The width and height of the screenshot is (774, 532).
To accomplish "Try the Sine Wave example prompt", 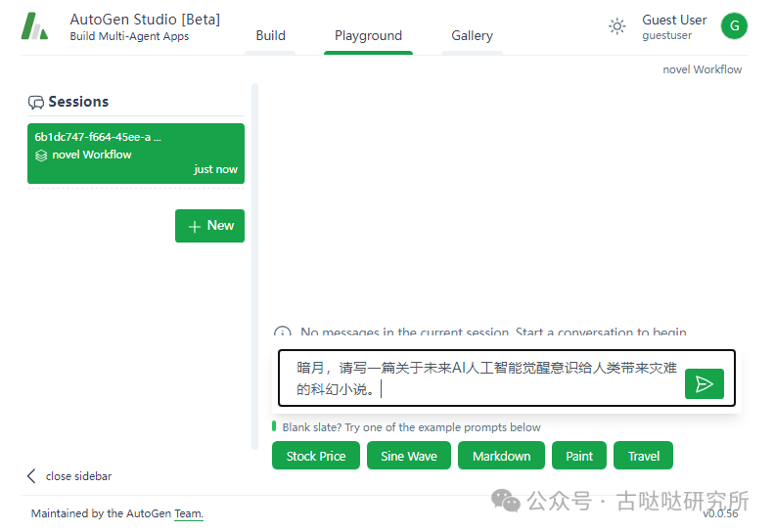I will [x=409, y=456].
